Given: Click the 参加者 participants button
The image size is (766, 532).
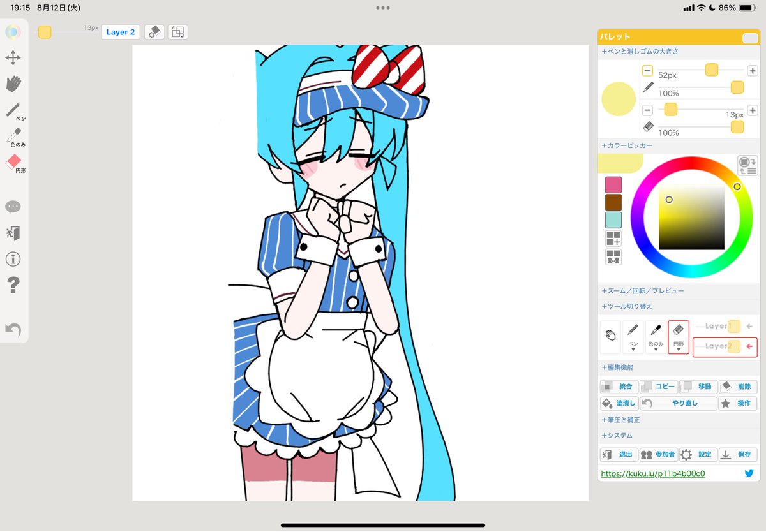Looking at the screenshot, I should (x=658, y=455).
